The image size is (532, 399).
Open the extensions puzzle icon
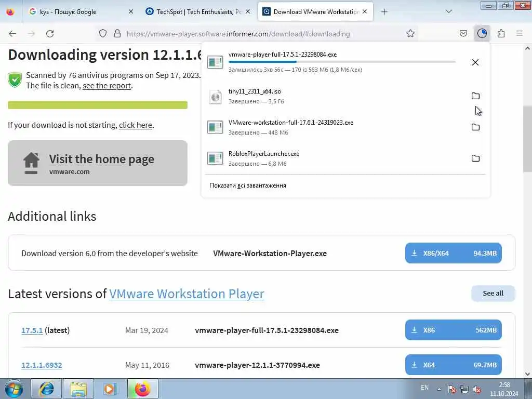click(x=501, y=33)
